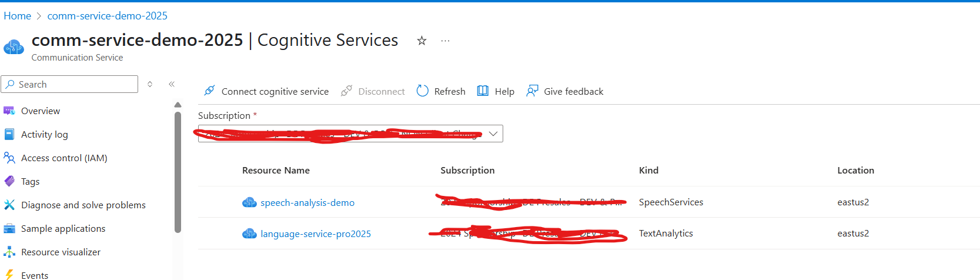The height and width of the screenshot is (280, 980).
Task: Click the Search magnifier icon
Action: coord(10,84)
